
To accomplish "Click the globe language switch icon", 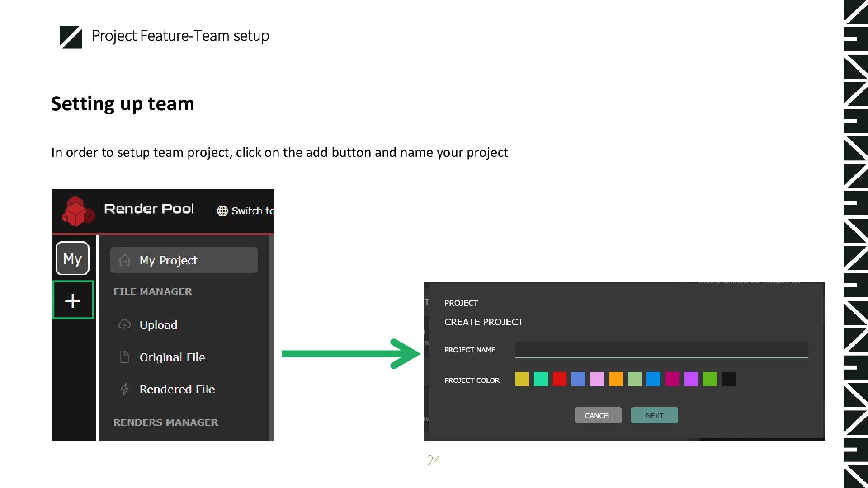I will [222, 211].
